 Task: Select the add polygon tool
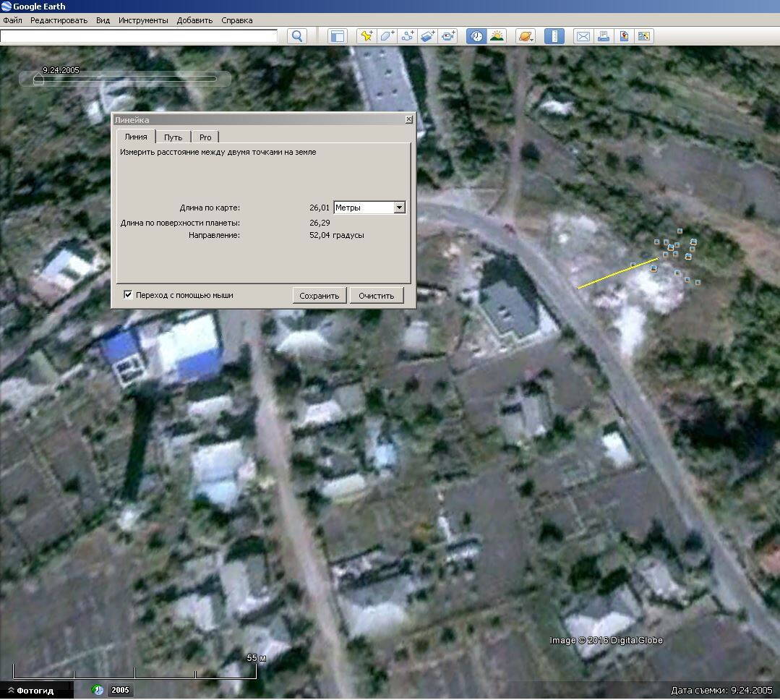387,36
